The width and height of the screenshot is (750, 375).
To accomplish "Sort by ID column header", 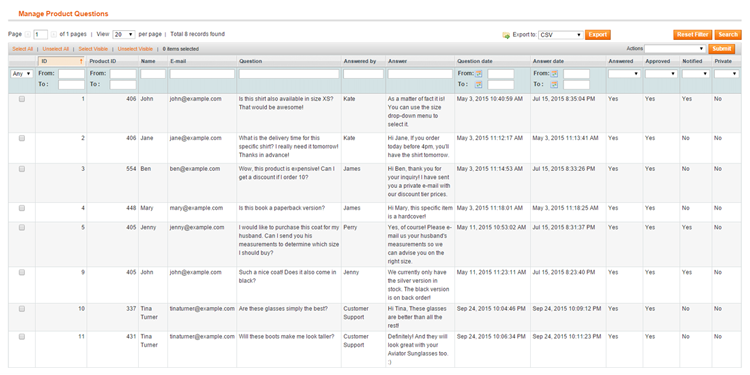I will 61,61.
